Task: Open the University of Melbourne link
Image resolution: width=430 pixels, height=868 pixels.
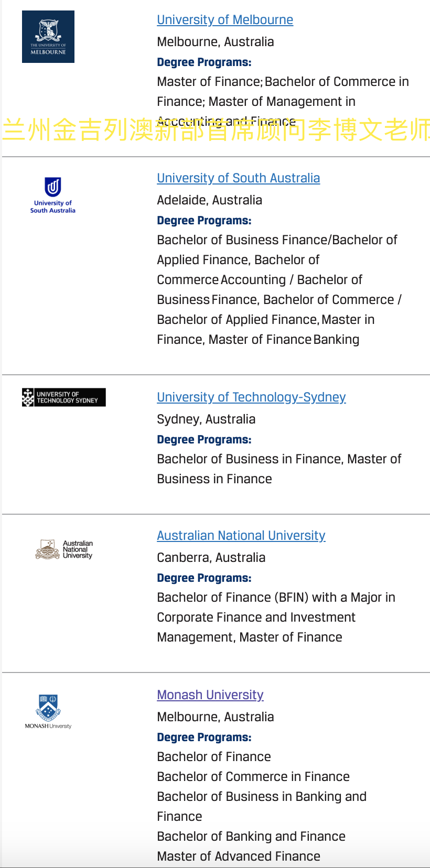Action: pyautogui.click(x=225, y=20)
